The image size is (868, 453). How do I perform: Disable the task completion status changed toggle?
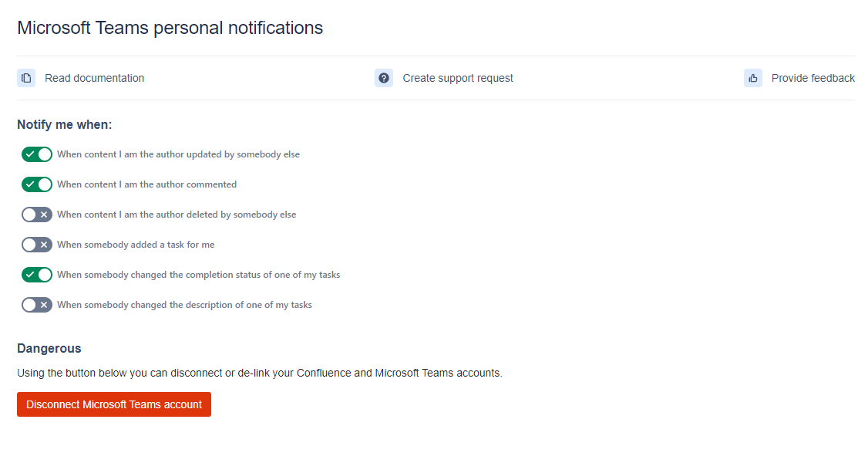(x=37, y=275)
